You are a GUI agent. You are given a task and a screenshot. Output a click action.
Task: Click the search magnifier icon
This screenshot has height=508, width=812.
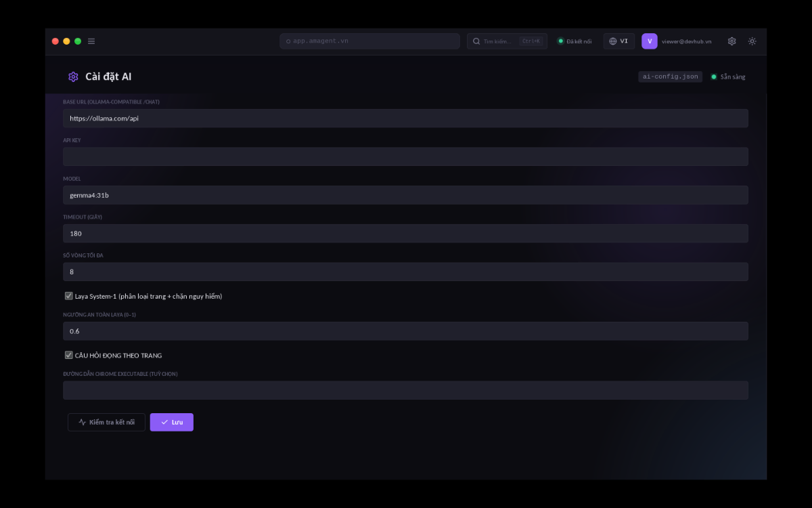(476, 41)
